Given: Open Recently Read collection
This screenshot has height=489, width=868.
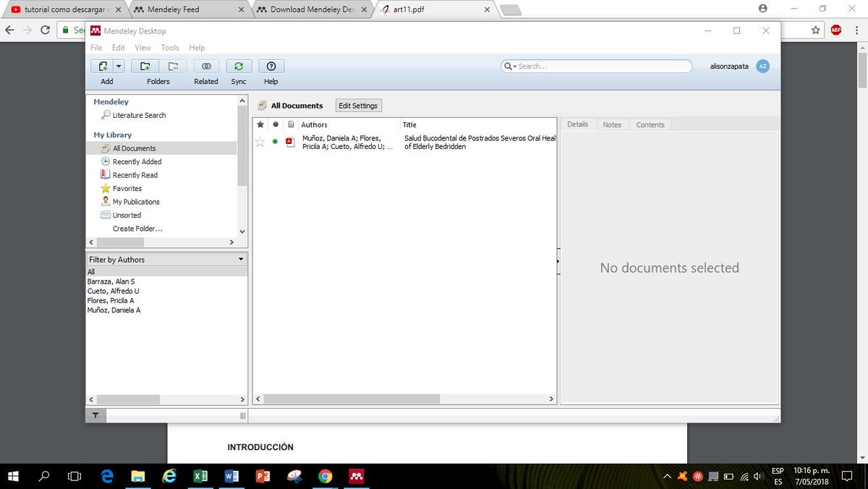Looking at the screenshot, I should click(135, 175).
